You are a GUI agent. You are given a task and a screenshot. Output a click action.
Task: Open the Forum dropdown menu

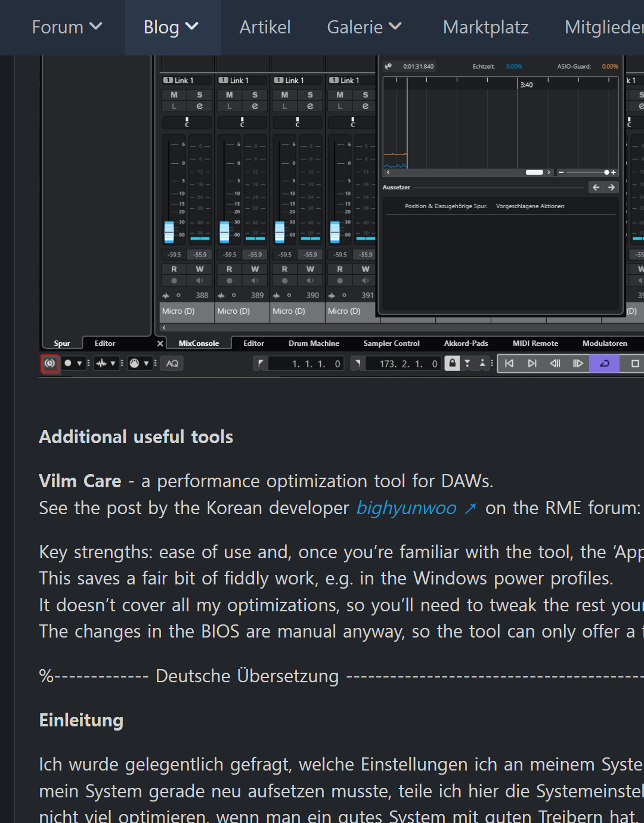point(67,27)
